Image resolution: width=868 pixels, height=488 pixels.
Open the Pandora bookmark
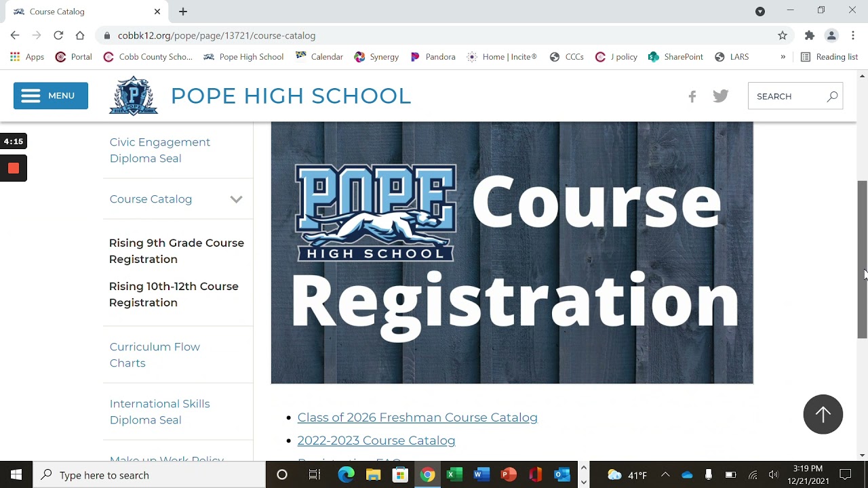click(x=433, y=57)
